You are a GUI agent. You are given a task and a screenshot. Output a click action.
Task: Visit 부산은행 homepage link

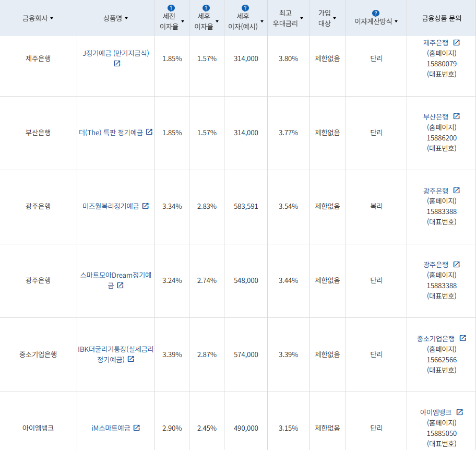click(x=436, y=117)
